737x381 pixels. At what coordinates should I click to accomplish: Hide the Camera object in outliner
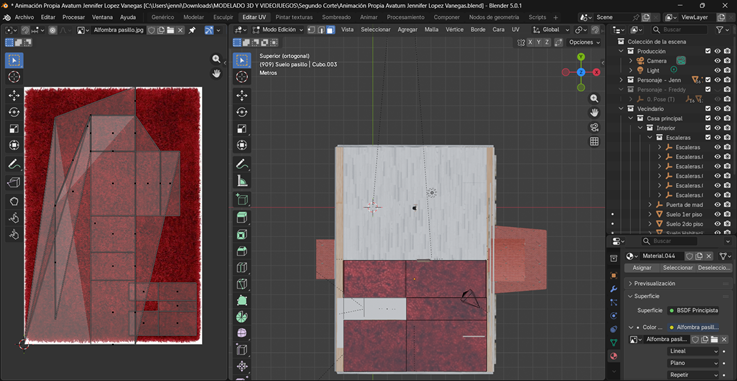(x=718, y=61)
